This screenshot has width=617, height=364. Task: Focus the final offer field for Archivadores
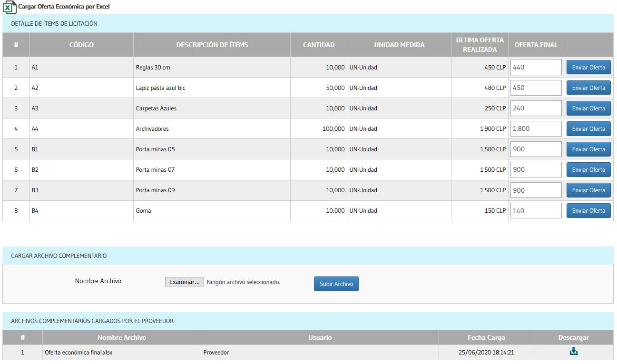(536, 129)
